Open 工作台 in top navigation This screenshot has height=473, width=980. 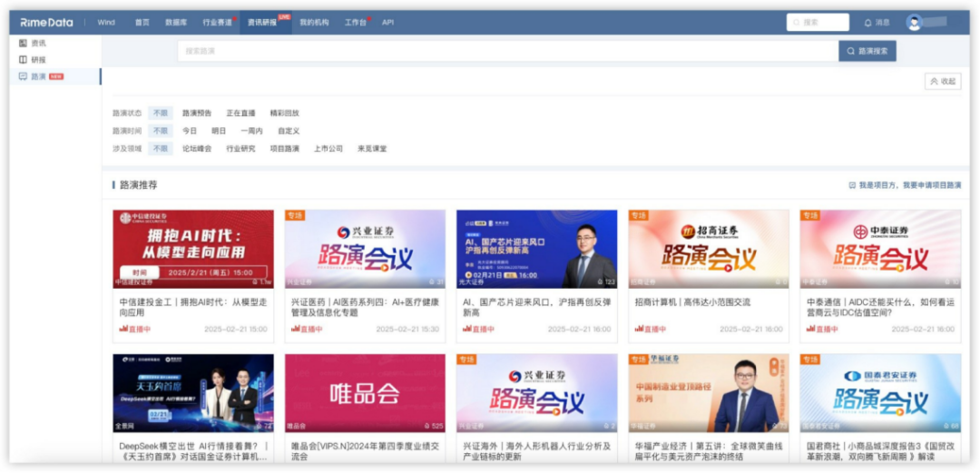tap(355, 23)
